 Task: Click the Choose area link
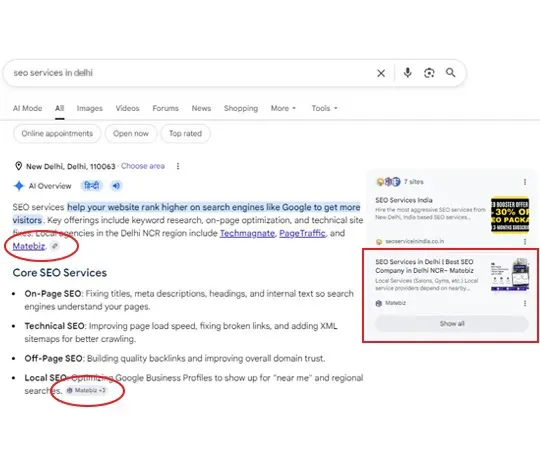click(143, 166)
